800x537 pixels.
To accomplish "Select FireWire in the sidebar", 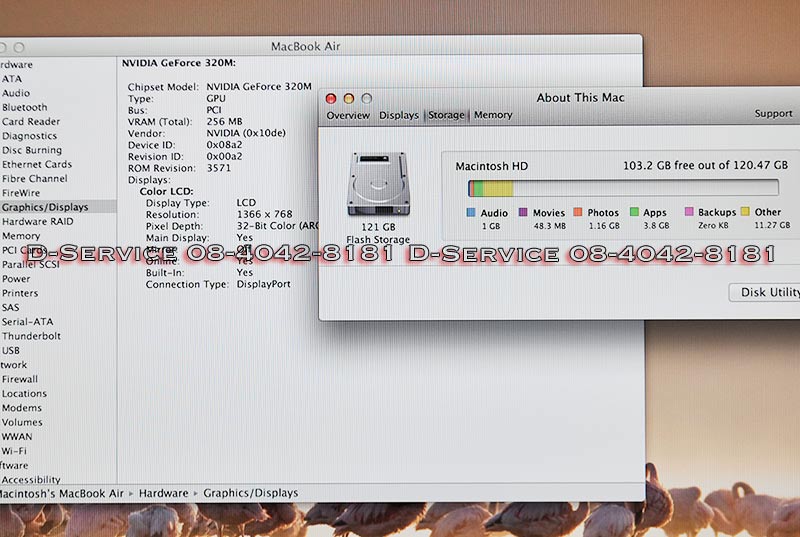I will click(x=20, y=193).
